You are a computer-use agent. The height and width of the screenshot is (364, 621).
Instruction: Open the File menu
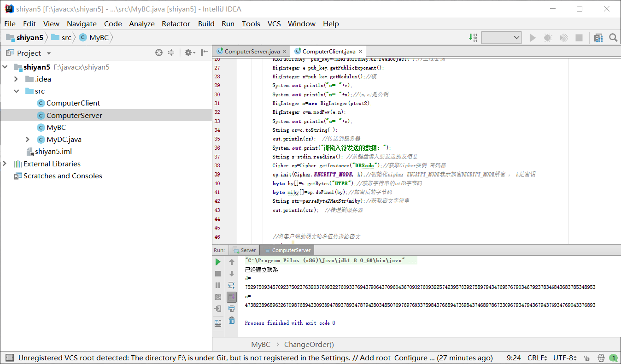pos(10,24)
